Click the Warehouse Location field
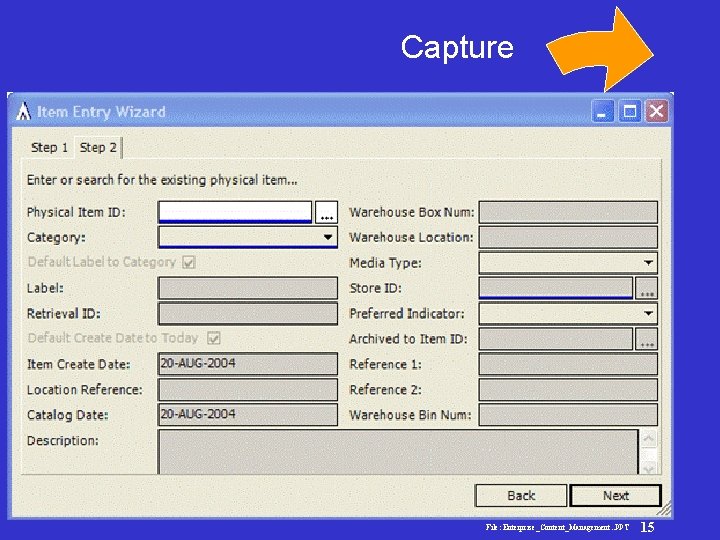 (x=568, y=237)
